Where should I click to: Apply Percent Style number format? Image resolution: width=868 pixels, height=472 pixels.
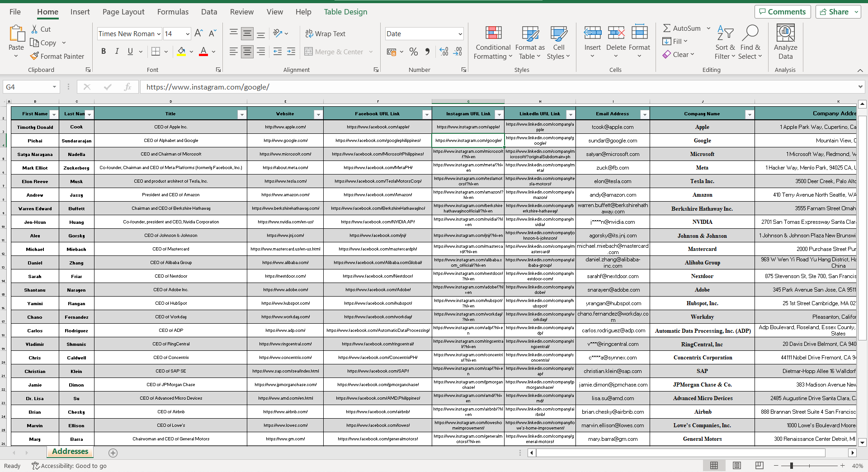[x=413, y=52]
